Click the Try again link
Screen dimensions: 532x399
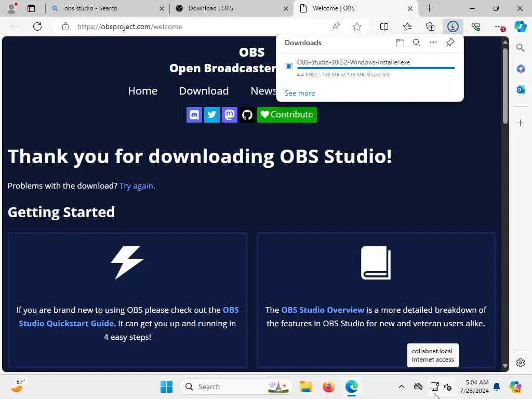click(137, 186)
